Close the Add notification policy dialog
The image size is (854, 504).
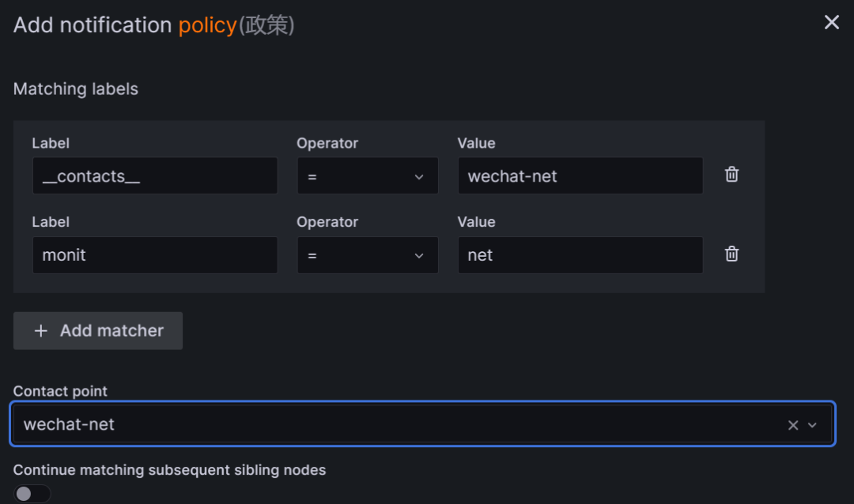click(832, 23)
